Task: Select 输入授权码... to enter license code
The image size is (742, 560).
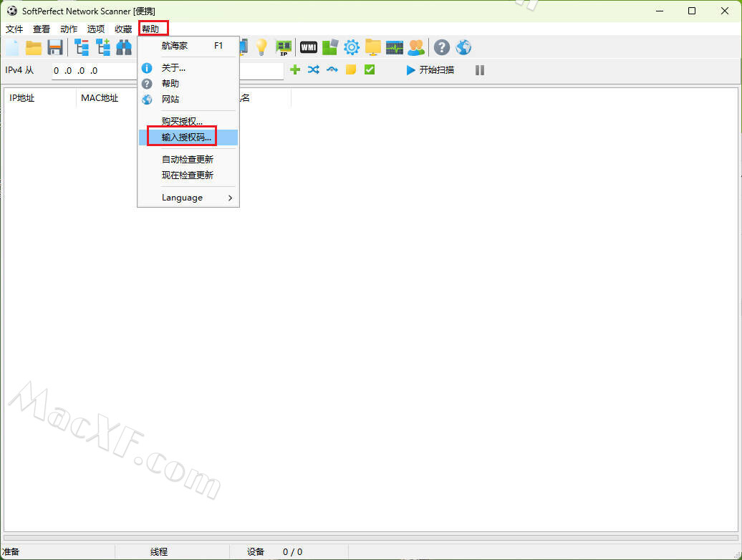Action: [x=188, y=137]
